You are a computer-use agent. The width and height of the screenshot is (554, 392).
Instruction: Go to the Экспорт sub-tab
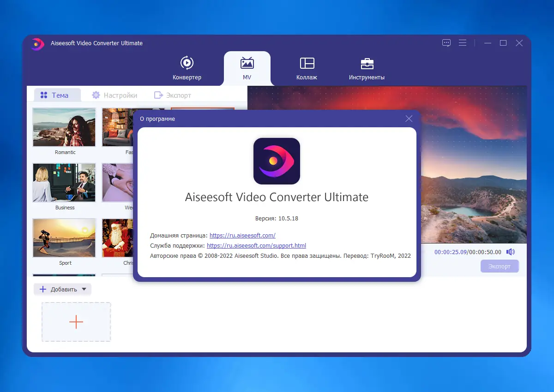pyautogui.click(x=173, y=95)
